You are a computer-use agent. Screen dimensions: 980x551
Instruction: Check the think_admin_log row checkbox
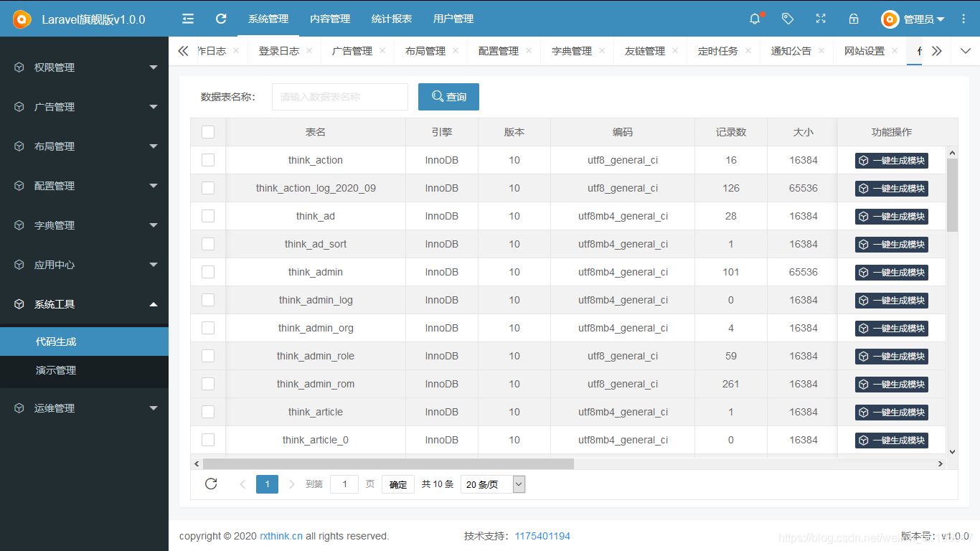click(x=208, y=300)
